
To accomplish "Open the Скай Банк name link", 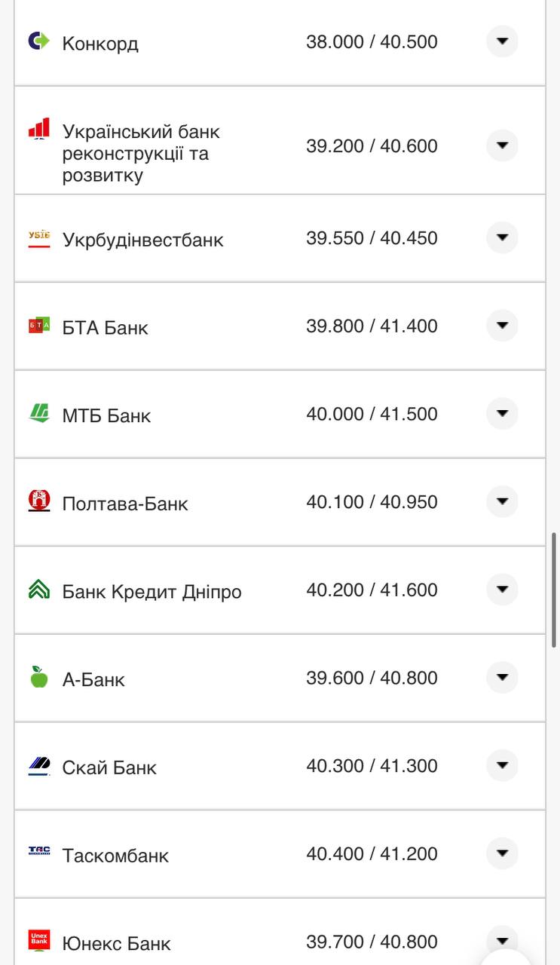I will click(109, 768).
